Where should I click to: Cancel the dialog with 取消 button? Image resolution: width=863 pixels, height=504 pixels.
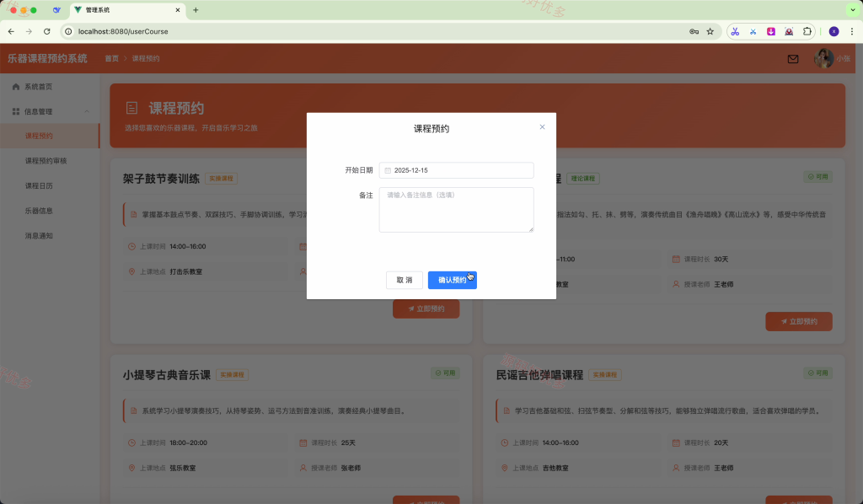[x=405, y=280]
